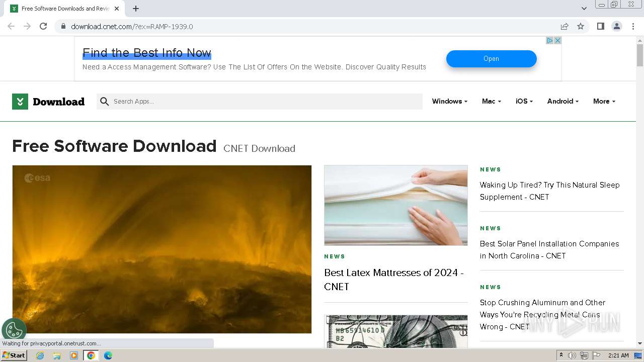Click the Download wordmark link
The image size is (644, 362).
[58, 102]
